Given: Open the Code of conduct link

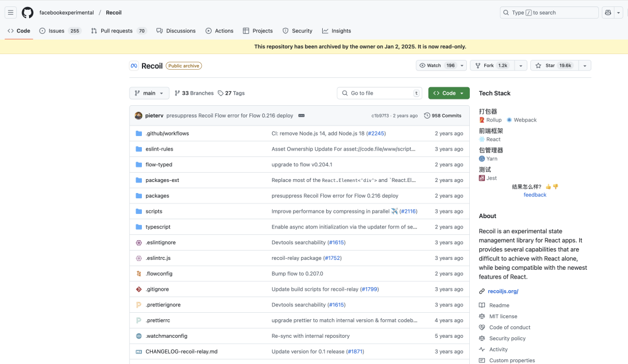Looking at the screenshot, I should coord(509,327).
